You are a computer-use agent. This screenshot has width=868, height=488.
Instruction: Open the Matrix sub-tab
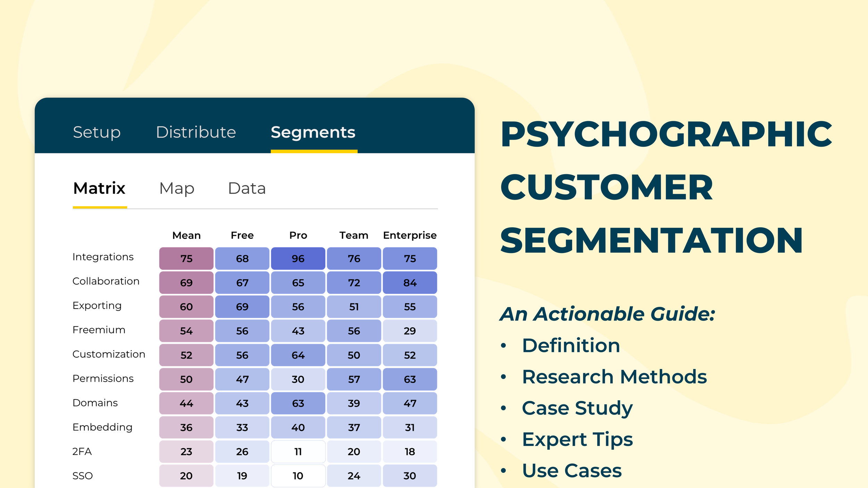(99, 188)
